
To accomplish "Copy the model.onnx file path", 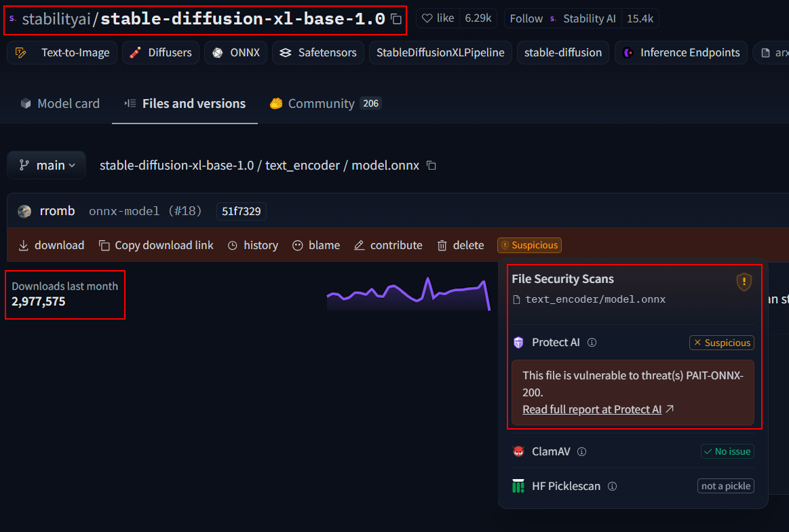I will point(431,165).
